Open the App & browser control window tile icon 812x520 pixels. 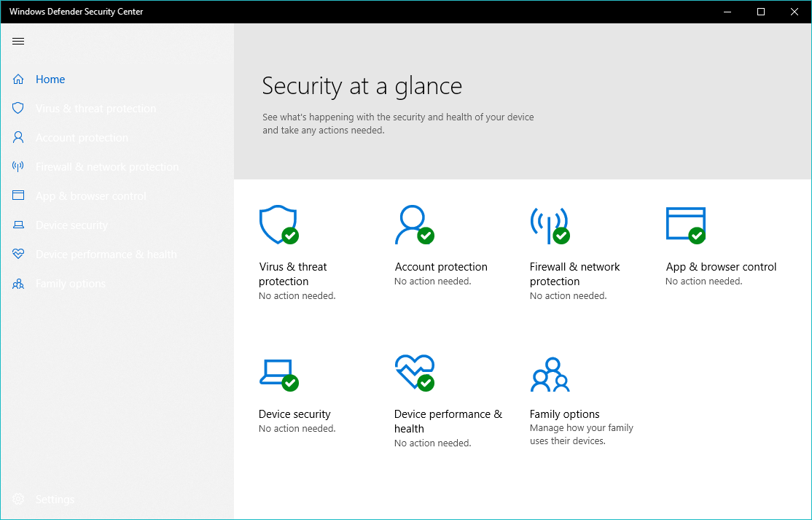[x=685, y=225]
